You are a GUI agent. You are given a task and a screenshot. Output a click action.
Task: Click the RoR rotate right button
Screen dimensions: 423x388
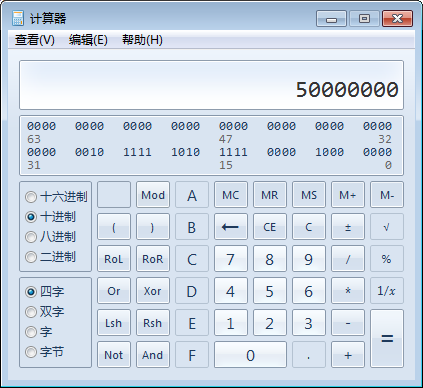pos(153,259)
